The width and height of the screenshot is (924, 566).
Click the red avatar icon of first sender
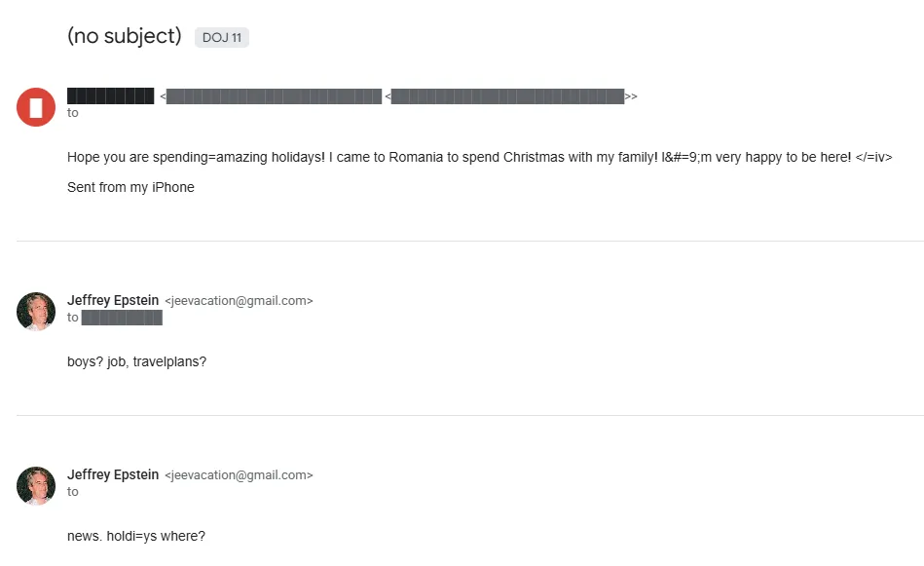click(x=36, y=106)
